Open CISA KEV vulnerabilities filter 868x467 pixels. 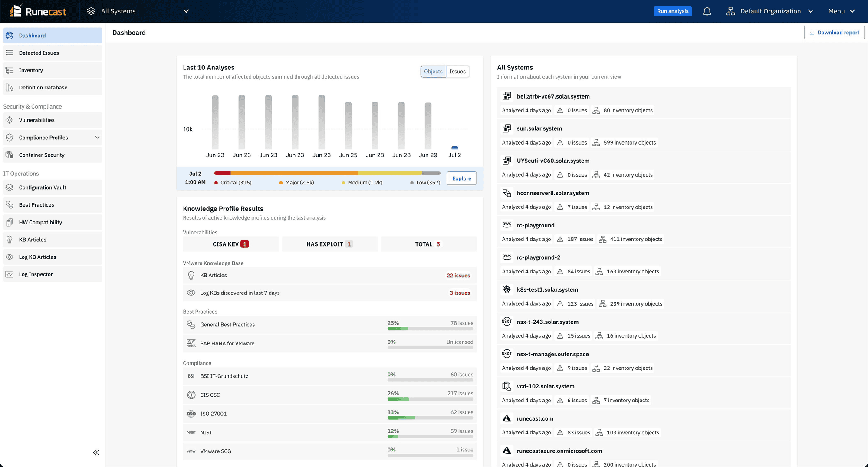click(x=231, y=244)
